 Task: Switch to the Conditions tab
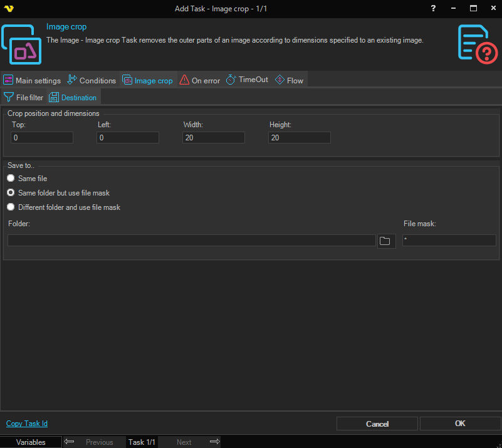pos(92,80)
